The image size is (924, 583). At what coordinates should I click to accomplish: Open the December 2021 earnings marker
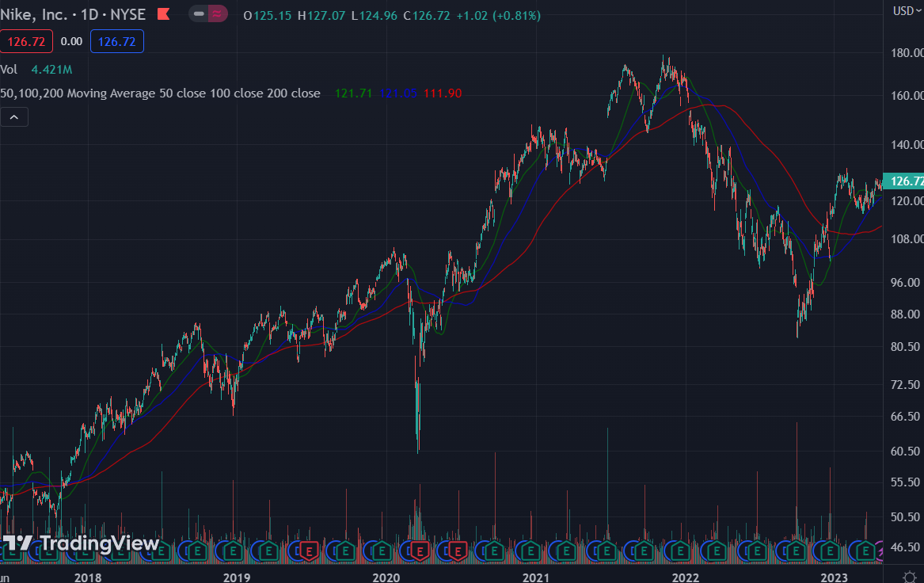point(680,552)
